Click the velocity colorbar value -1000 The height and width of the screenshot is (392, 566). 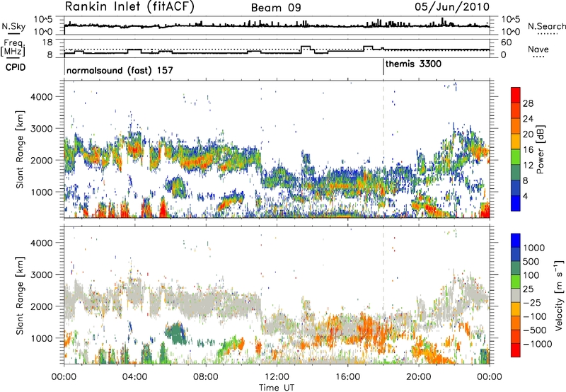[537, 344]
